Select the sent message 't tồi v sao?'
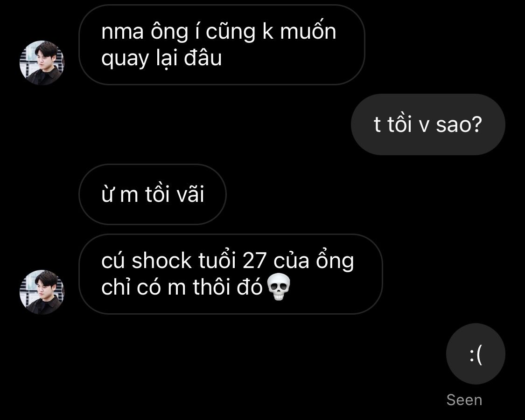The width and height of the screenshot is (525, 420). click(428, 124)
